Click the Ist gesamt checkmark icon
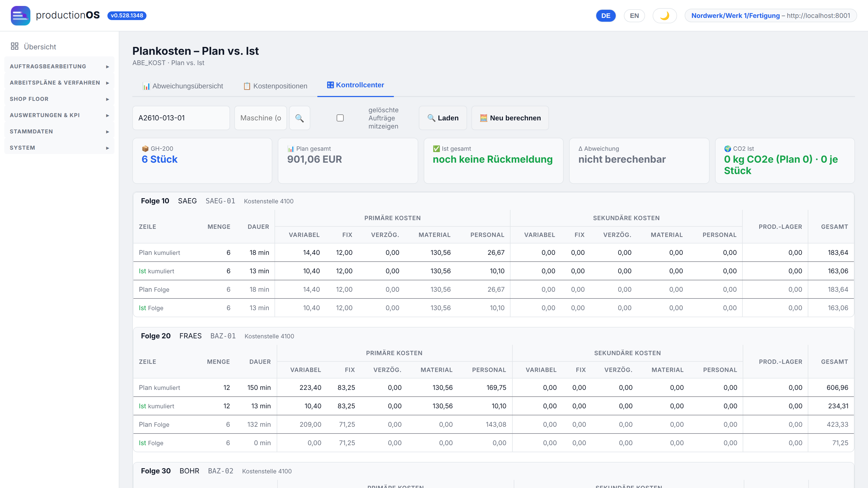 pyautogui.click(x=436, y=149)
